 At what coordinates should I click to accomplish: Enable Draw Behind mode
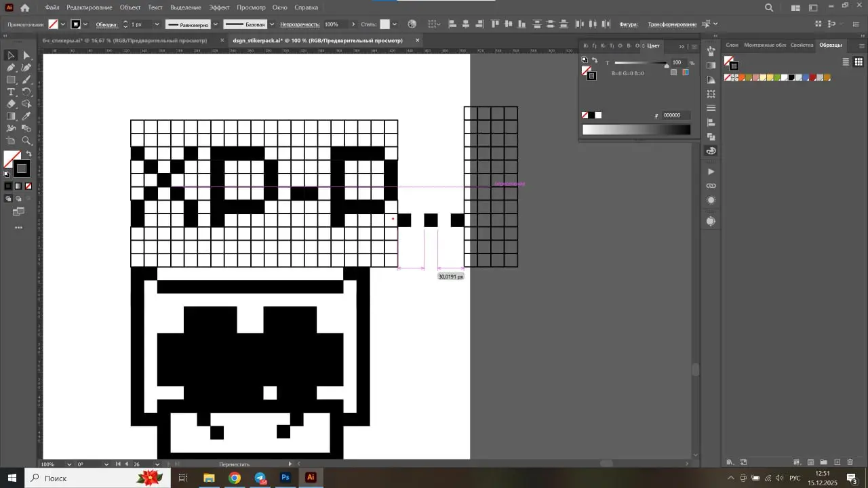click(x=18, y=199)
